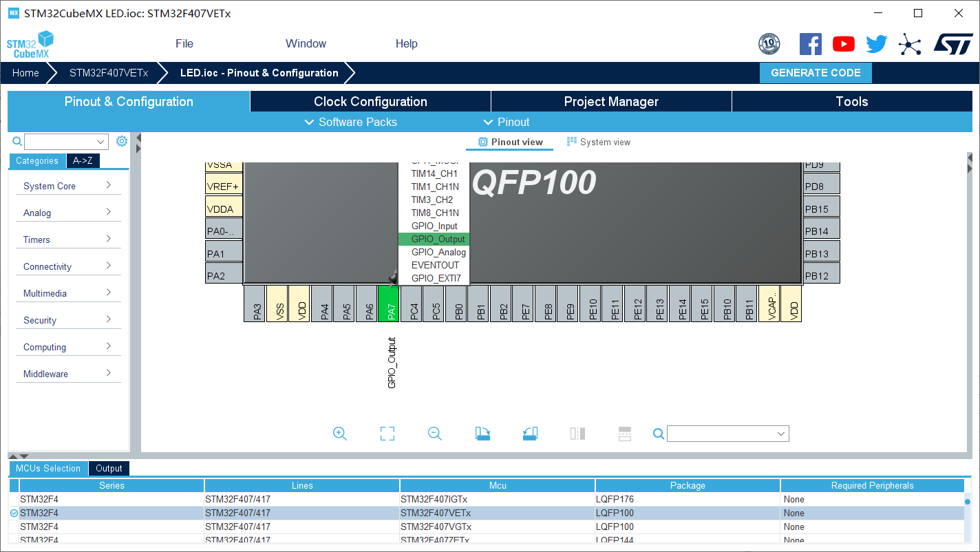Click the split view icon in bottom toolbar
The image size is (980, 552).
pos(577,434)
